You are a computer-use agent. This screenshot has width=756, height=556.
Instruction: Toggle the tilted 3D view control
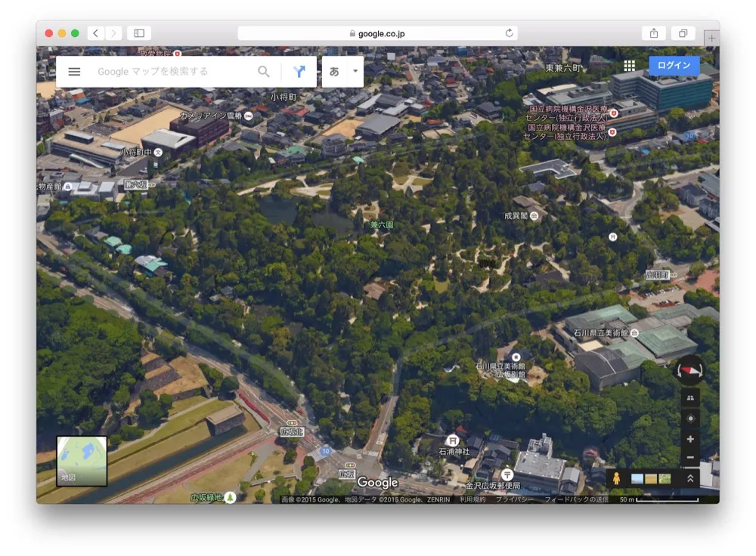pos(690,397)
